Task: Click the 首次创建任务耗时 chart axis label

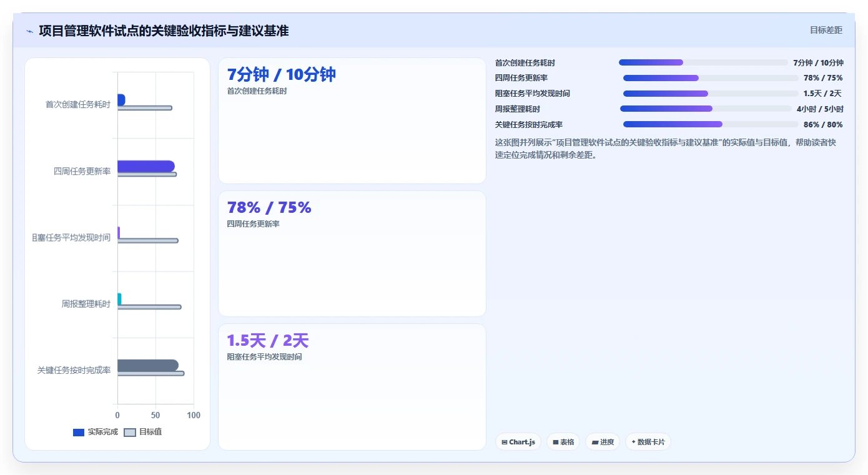Action: pos(78,105)
